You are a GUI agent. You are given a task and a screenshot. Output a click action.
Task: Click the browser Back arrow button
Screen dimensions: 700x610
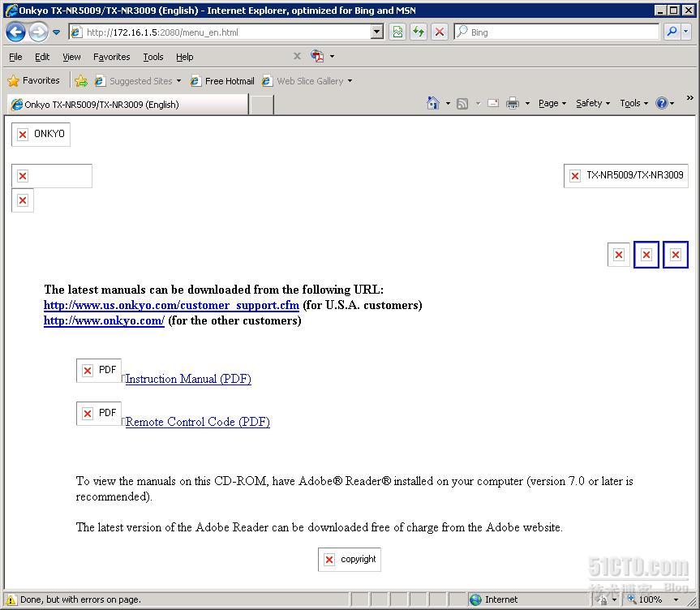pos(16,32)
